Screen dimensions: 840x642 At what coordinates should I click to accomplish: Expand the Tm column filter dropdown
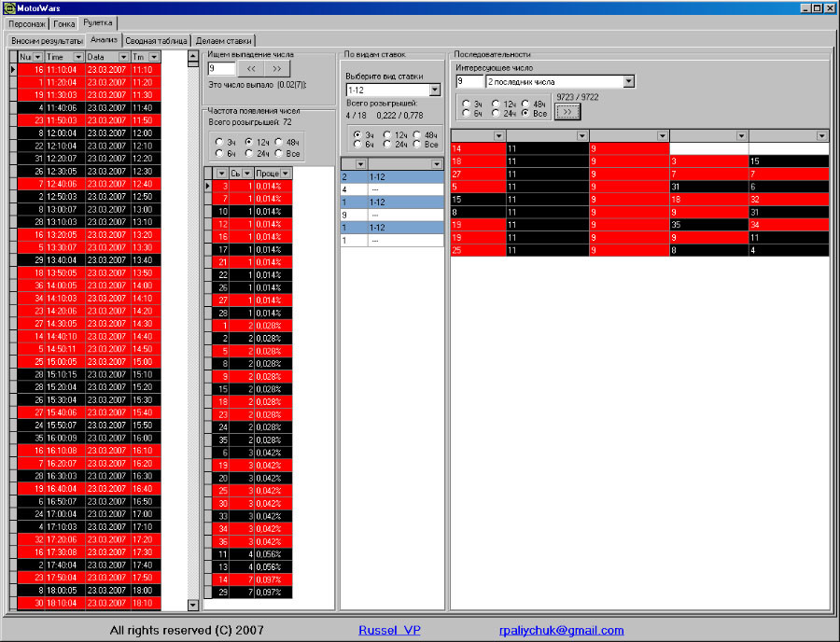tap(154, 57)
